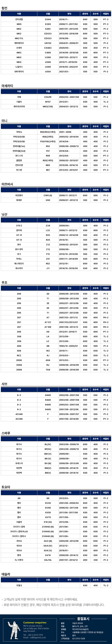This screenshot has height=644, width=112.
Task: Select the 컨티넨탈 row in 링컨 table
Action: tap(19, 20)
